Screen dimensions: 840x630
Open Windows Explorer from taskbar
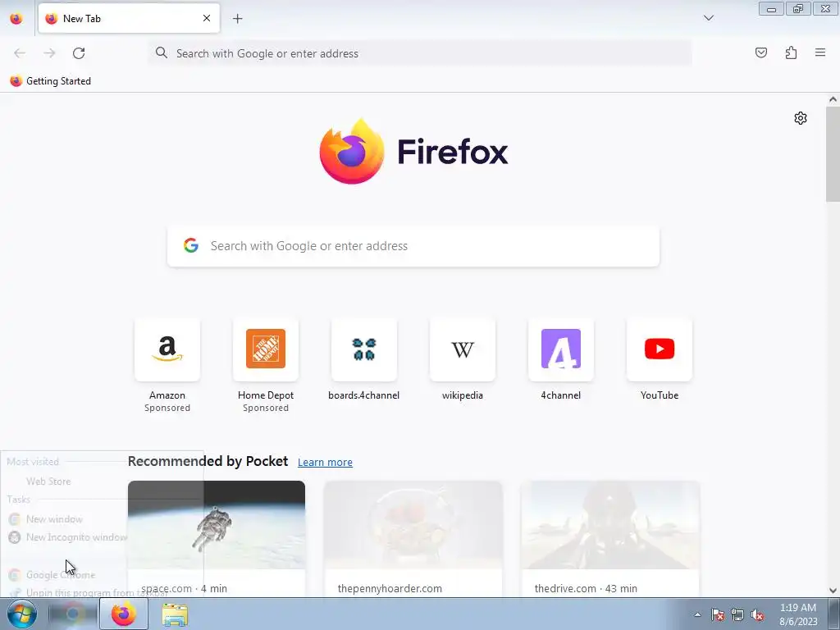pos(175,615)
